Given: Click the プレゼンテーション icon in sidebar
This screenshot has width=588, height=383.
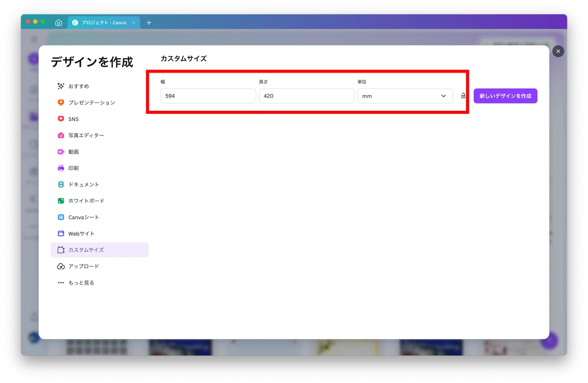Looking at the screenshot, I should (x=61, y=102).
